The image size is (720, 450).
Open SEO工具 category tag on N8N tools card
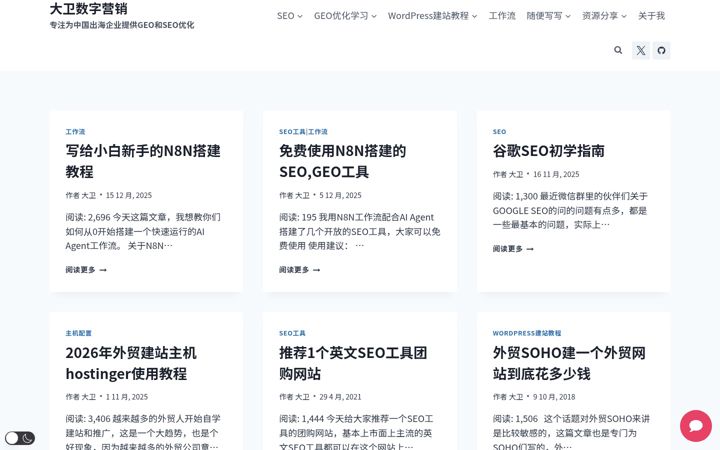point(292,132)
